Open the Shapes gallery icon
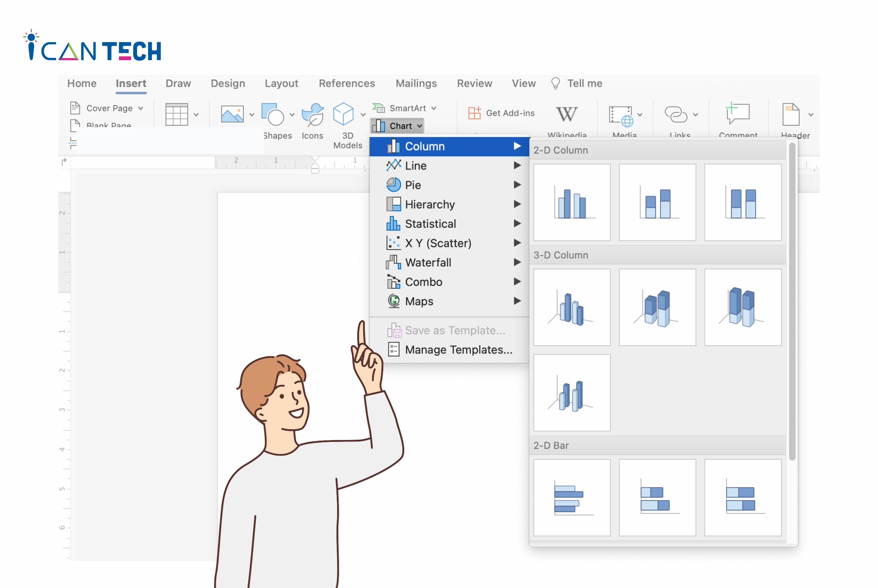The height and width of the screenshot is (588, 878). 273,114
